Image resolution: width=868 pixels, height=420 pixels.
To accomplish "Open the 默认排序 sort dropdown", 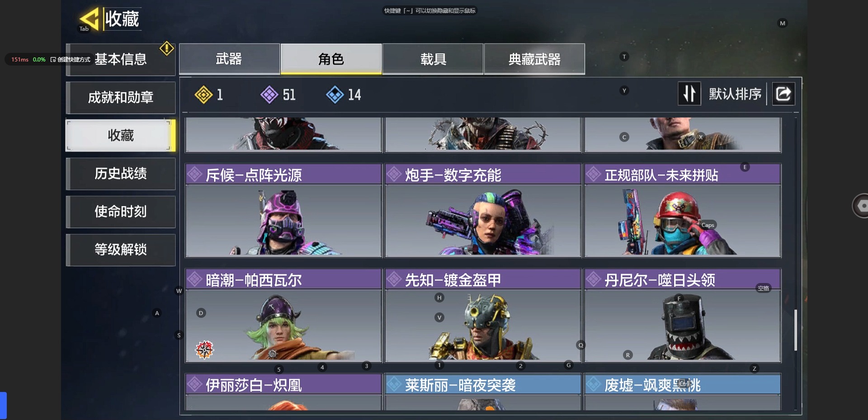I will click(735, 94).
